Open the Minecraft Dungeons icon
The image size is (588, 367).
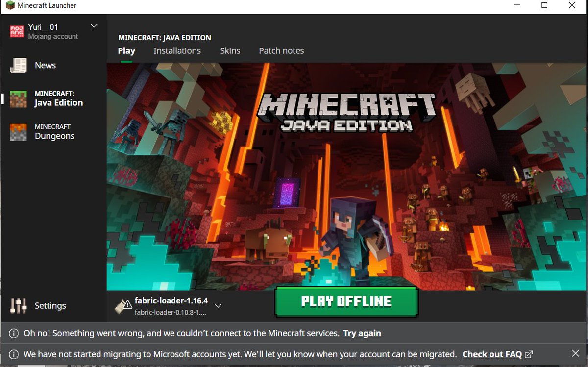18,132
